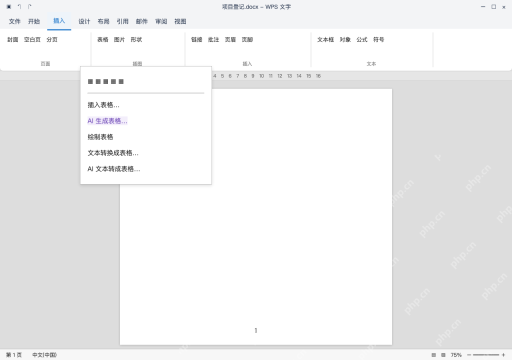The image size is (512, 360).
Task: Pick leftmost square in table grid
Action: point(90,81)
